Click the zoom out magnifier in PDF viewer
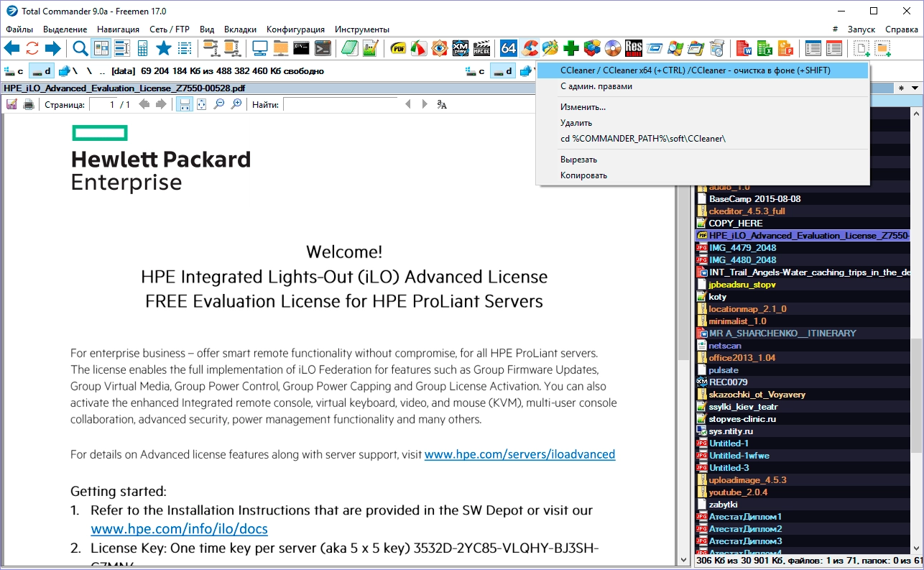 (219, 104)
